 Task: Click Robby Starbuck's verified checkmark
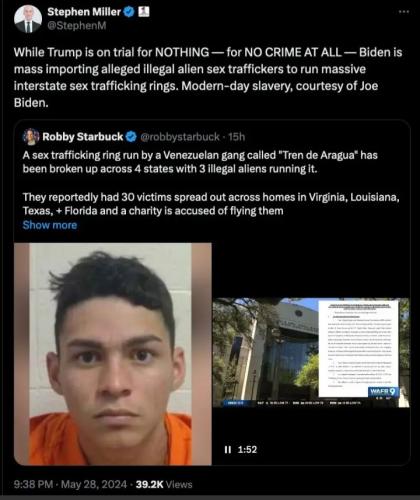tap(131, 137)
